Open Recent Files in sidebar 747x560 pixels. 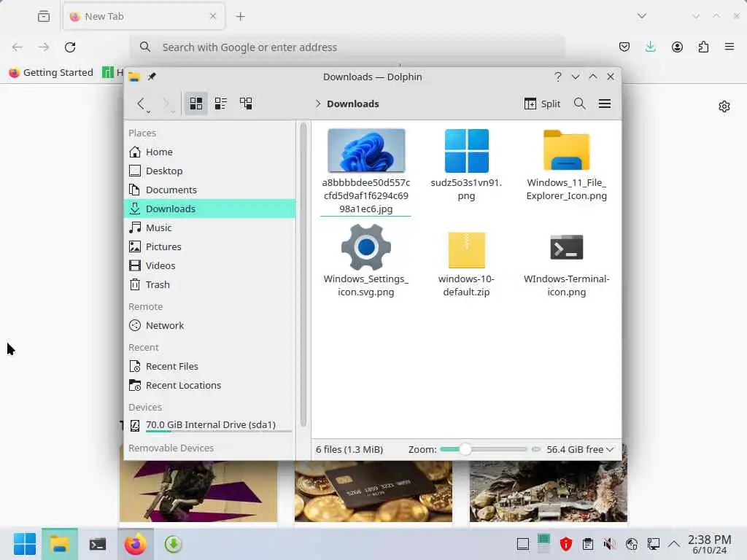click(x=209, y=366)
